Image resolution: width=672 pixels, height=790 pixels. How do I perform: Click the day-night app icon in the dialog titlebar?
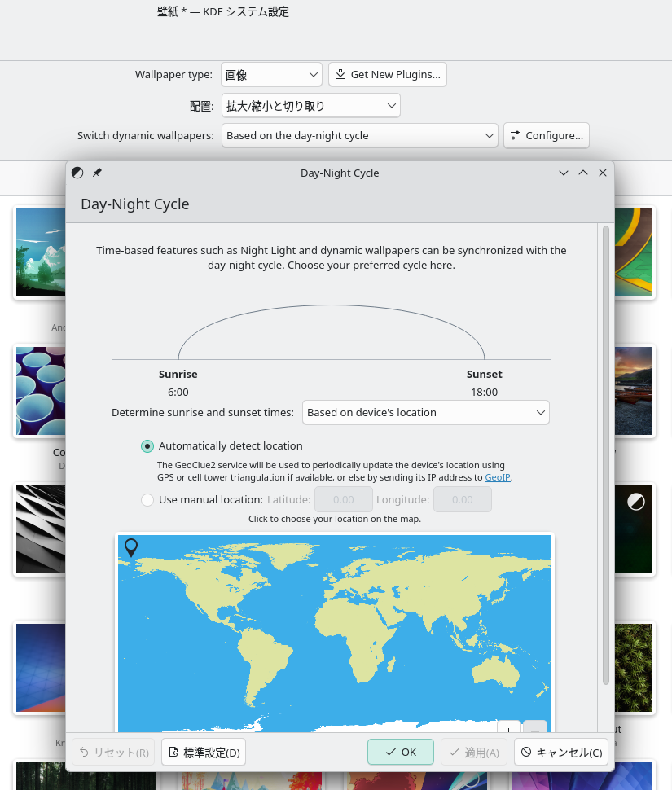(77, 173)
